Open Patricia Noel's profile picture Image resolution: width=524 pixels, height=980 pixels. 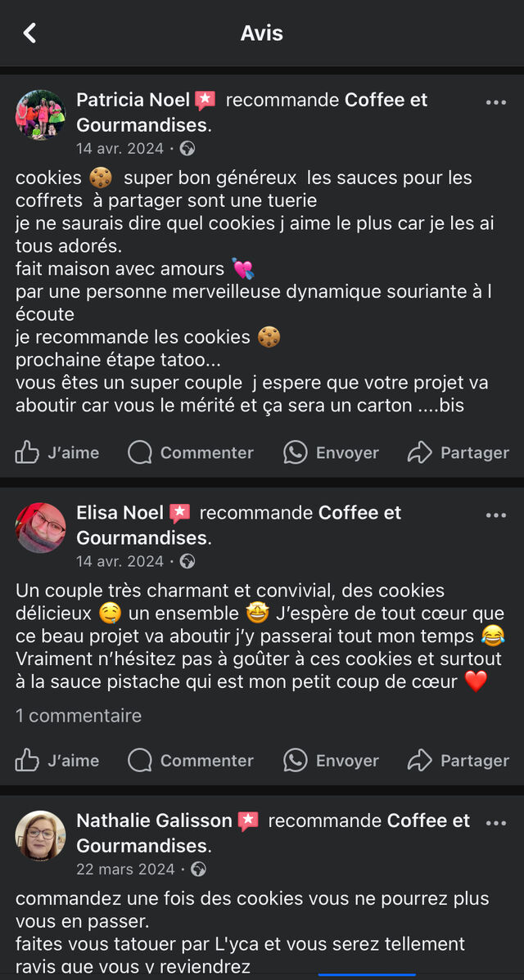click(41, 115)
